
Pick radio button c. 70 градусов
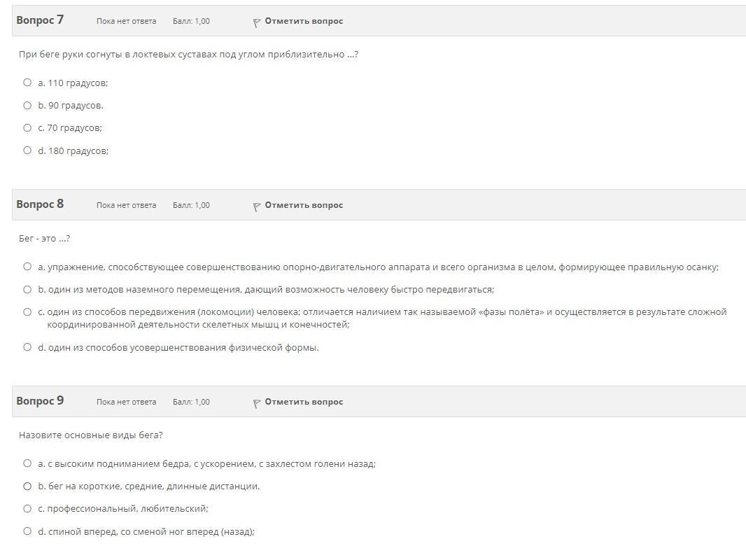(27, 128)
